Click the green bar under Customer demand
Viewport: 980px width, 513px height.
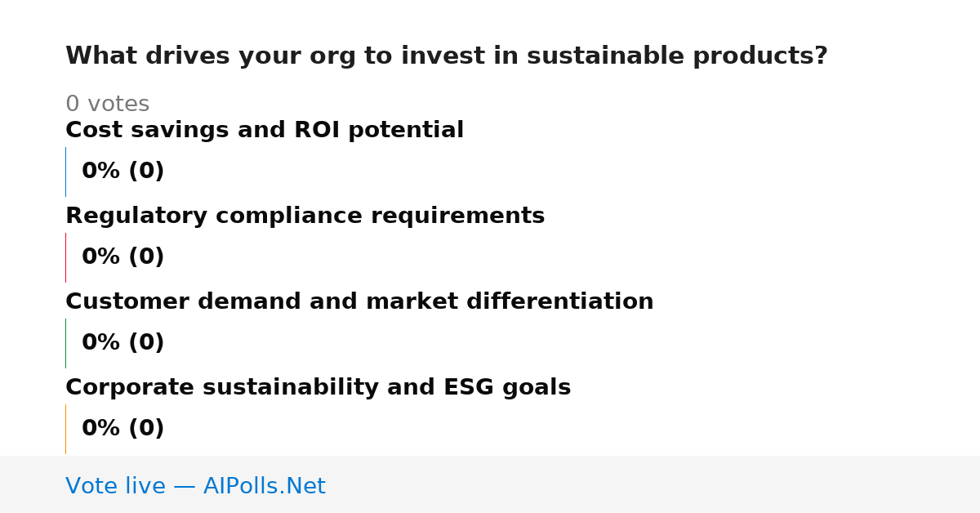pyautogui.click(x=65, y=343)
